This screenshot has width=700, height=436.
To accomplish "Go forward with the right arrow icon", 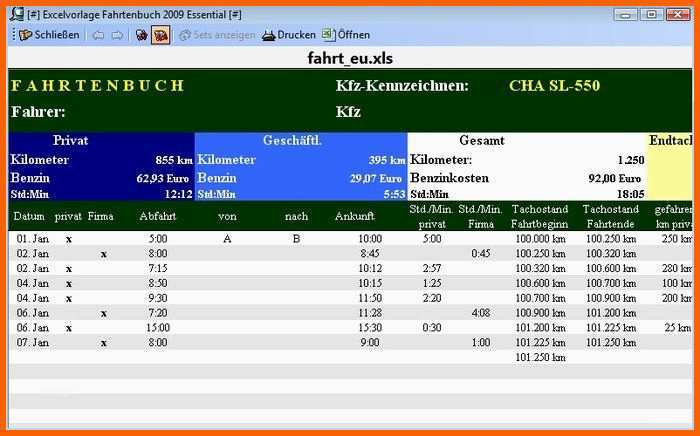I will point(117,35).
